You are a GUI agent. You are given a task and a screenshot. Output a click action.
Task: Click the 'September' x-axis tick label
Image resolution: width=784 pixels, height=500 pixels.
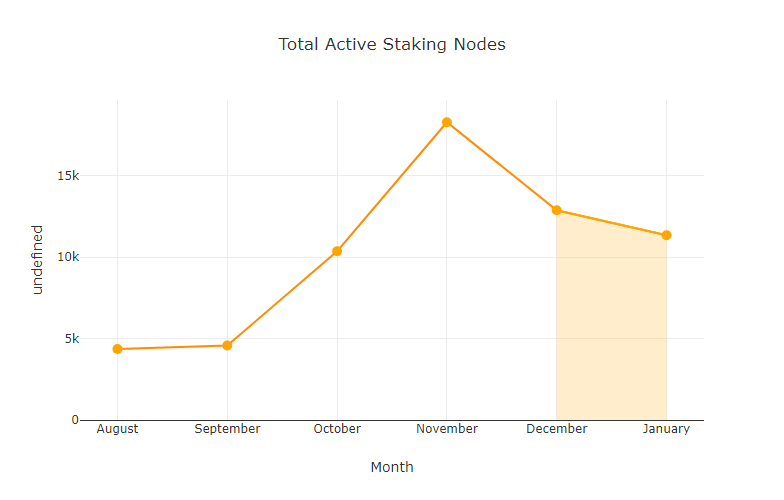coord(227,429)
